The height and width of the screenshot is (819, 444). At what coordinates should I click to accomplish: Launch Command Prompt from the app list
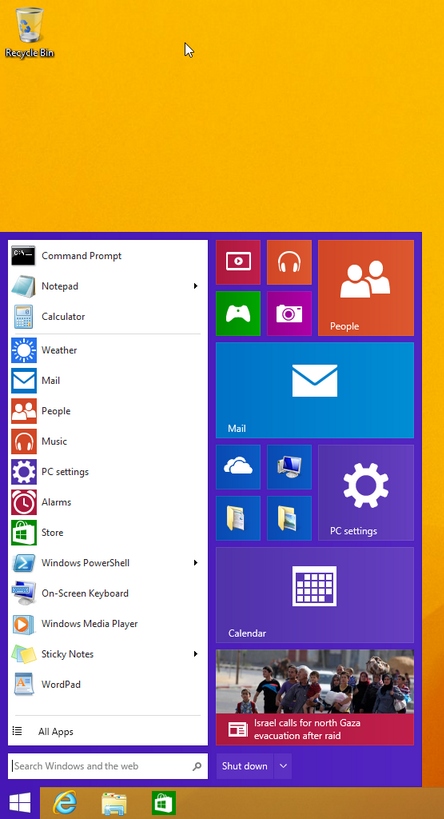[x=108, y=256]
